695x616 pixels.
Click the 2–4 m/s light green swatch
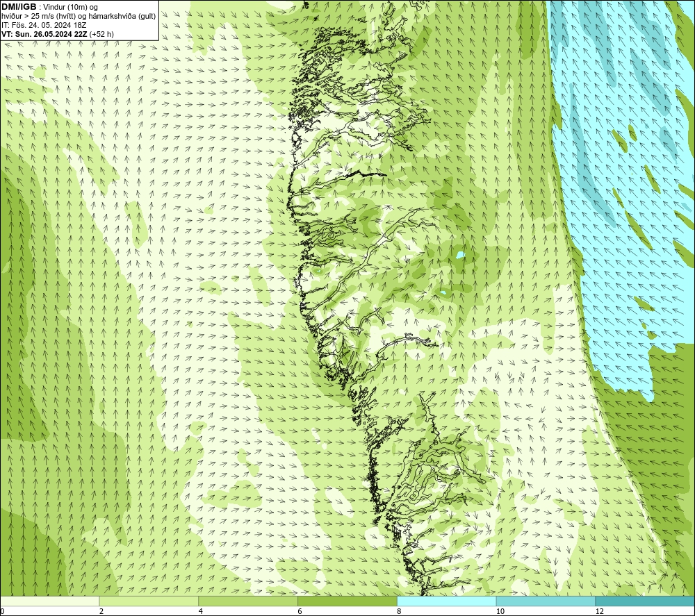click(x=149, y=601)
